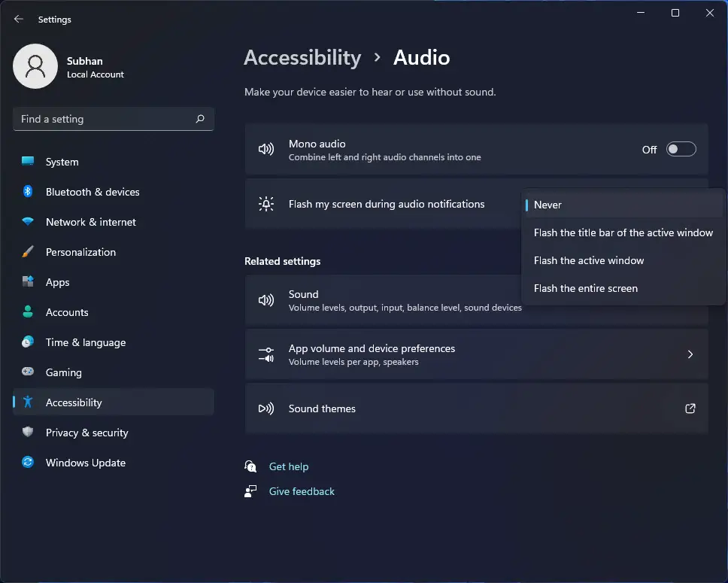Image resolution: width=728 pixels, height=583 pixels.
Task: Click the Time & language clock icon
Action: pyautogui.click(x=28, y=342)
